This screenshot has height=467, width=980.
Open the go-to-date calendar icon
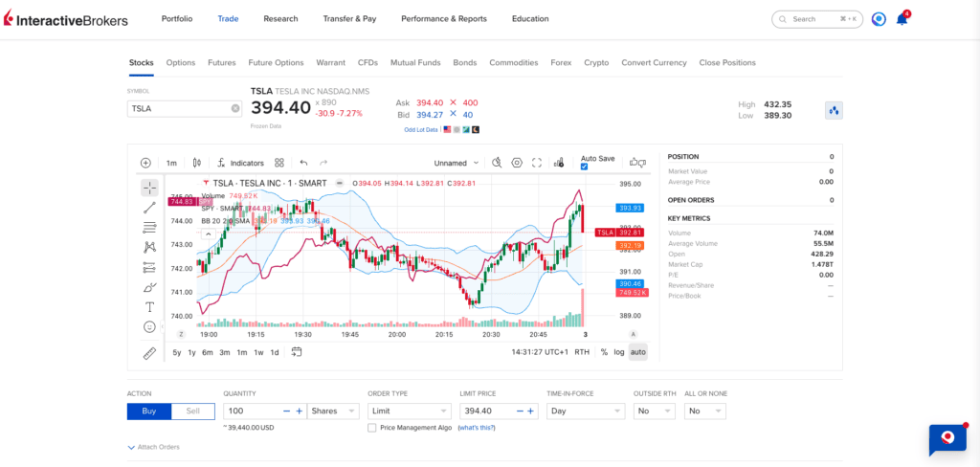297,352
